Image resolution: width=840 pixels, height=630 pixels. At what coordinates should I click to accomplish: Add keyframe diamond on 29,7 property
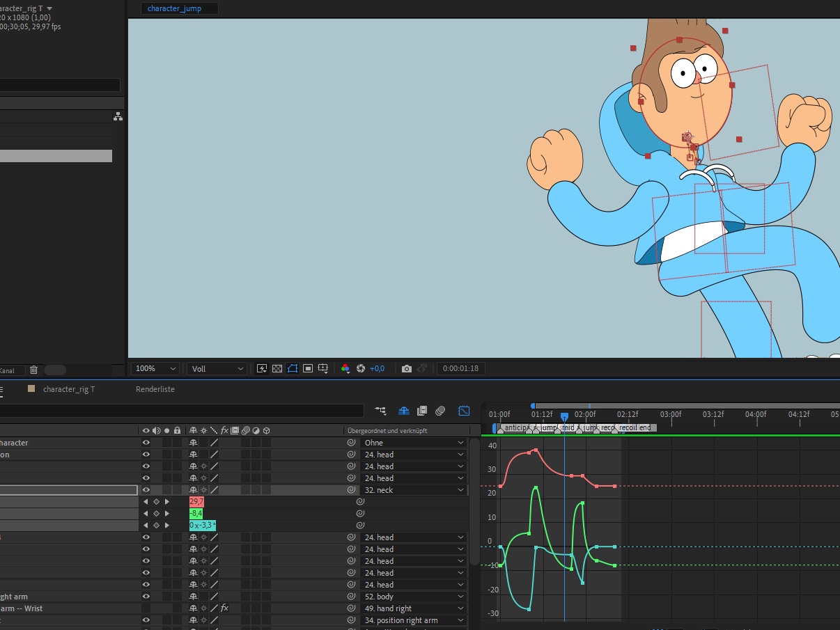tap(156, 502)
